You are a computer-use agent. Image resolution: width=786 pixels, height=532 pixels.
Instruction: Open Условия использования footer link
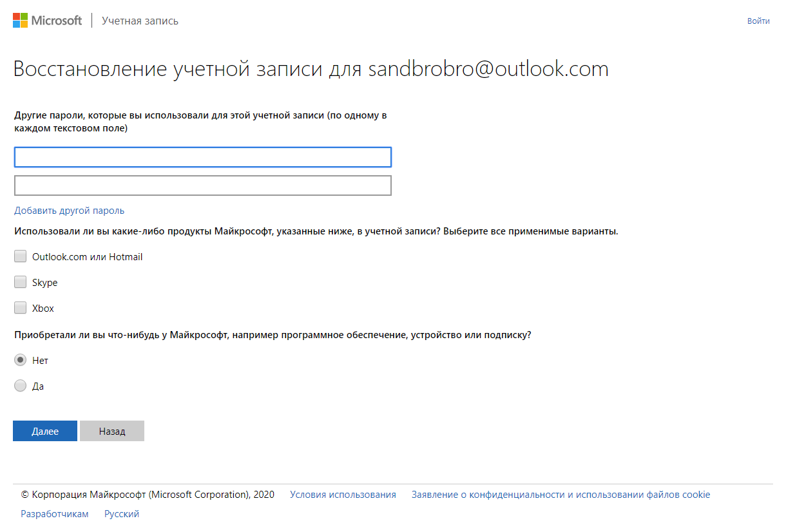[343, 495]
